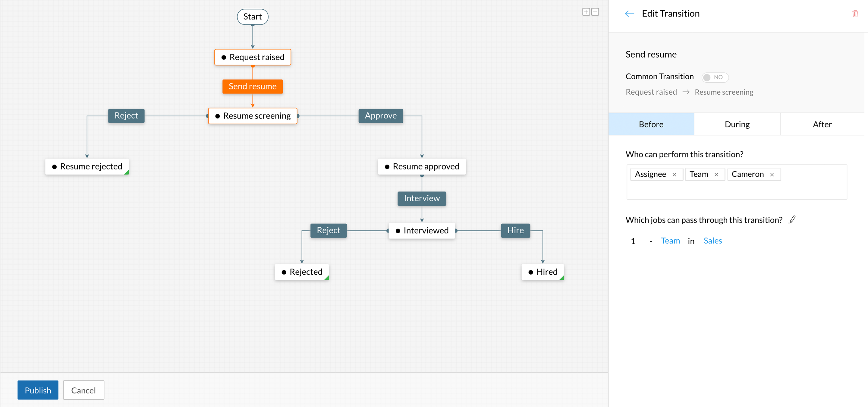Image resolution: width=868 pixels, height=407 pixels.
Task: Open the After tab
Action: pos(822,124)
